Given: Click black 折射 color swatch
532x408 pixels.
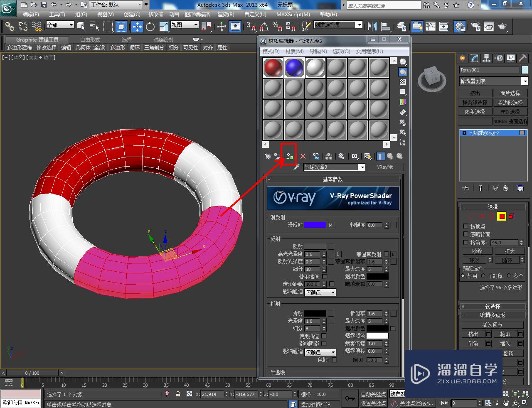Looking at the screenshot, I should coord(315,313).
